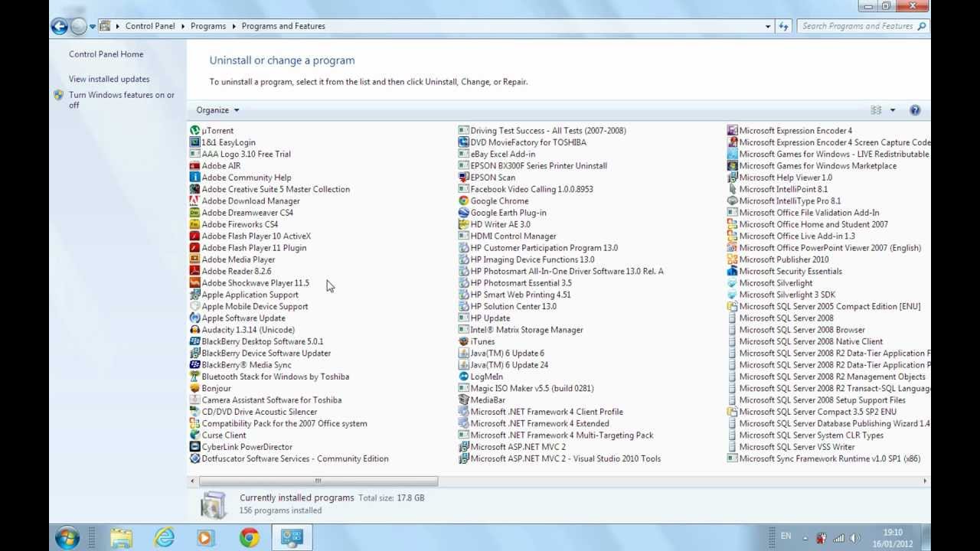Click the EPSON Scan icon

(464, 178)
